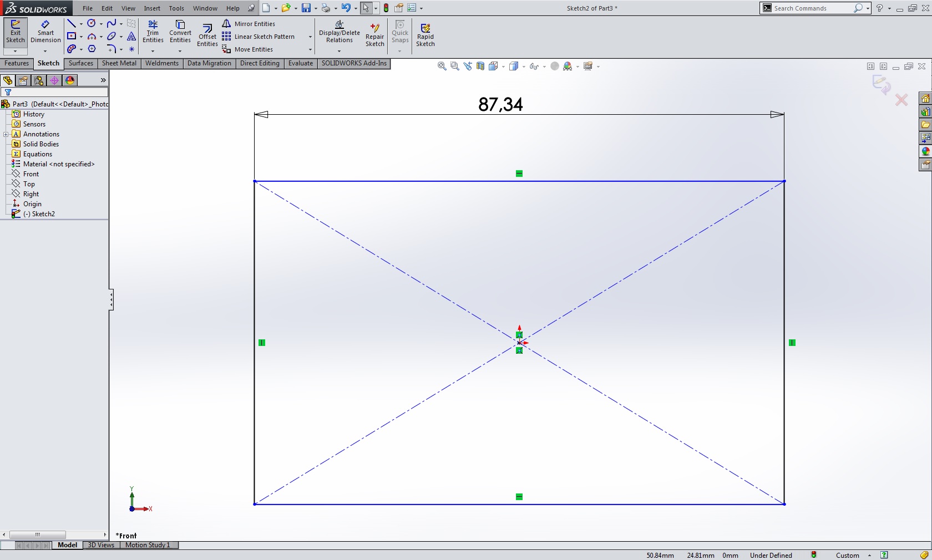Image resolution: width=932 pixels, height=560 pixels.
Task: Open the Appearances color ball pane
Action: pyautogui.click(x=925, y=151)
